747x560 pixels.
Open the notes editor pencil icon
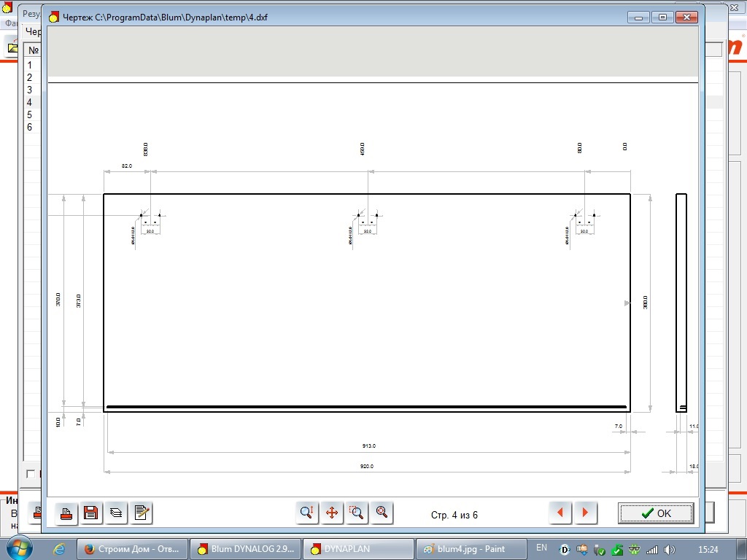pyautogui.click(x=141, y=513)
